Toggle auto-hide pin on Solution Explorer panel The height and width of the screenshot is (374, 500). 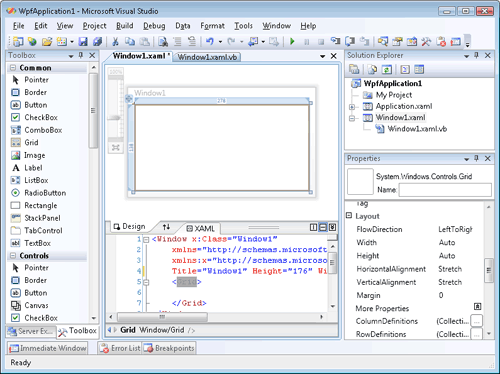[477, 55]
